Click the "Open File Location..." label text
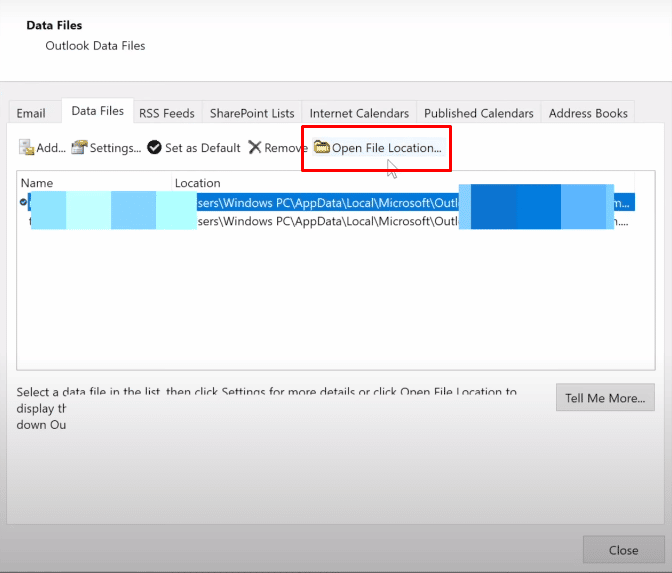This screenshot has width=672, height=573. coord(387,148)
